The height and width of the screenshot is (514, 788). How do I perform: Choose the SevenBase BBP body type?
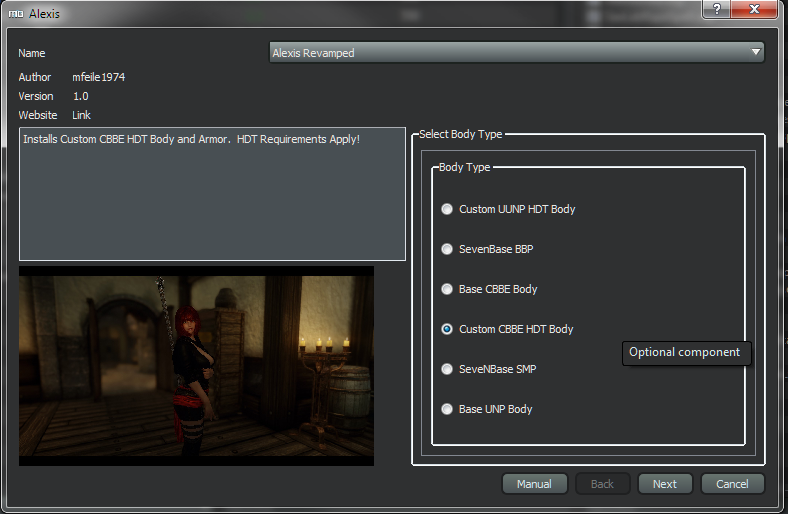point(447,250)
